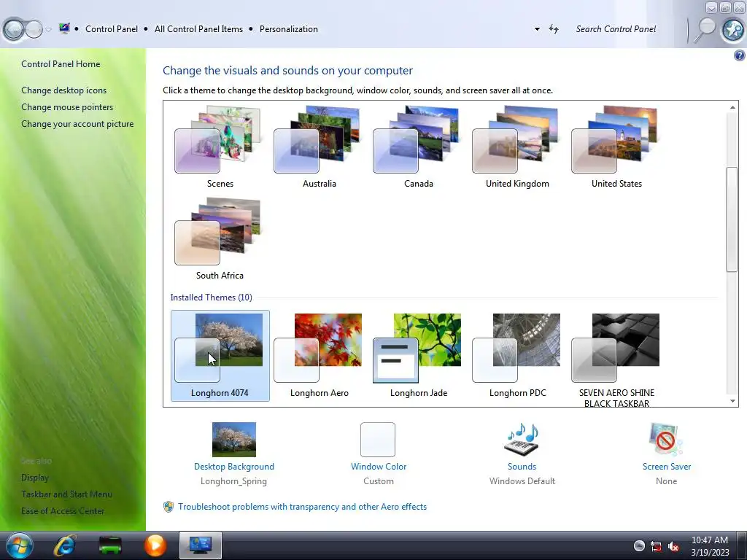Open the taskbar clock showing 10:47 AM
Screen dimensions: 747x560
tap(710, 546)
